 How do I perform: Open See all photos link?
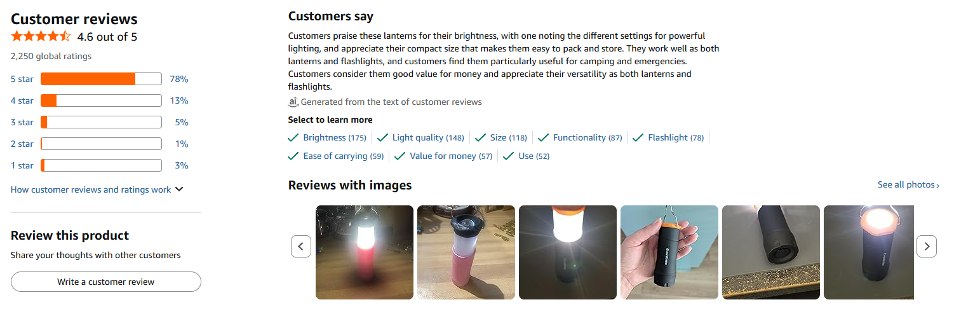(908, 185)
